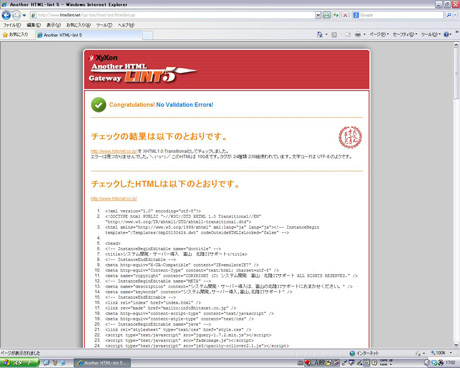Open the zoom level 100% dropdown
Screen dimensions: 460x368
pos(442,353)
